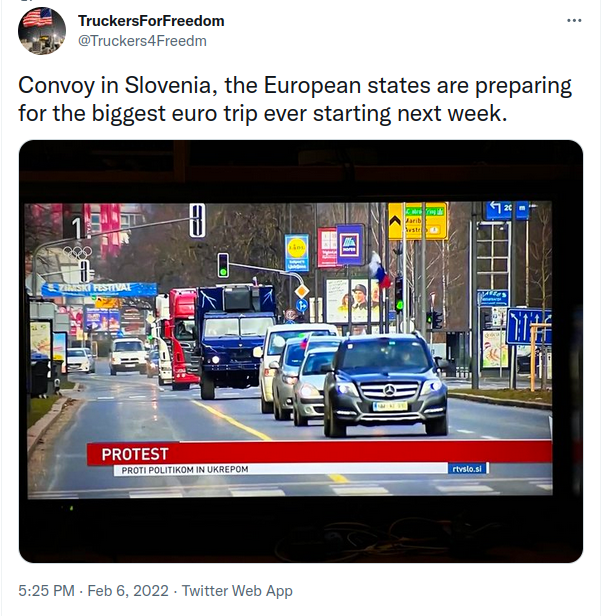
Task: Click the red PROTEST banner in the photo
Action: pos(319,453)
